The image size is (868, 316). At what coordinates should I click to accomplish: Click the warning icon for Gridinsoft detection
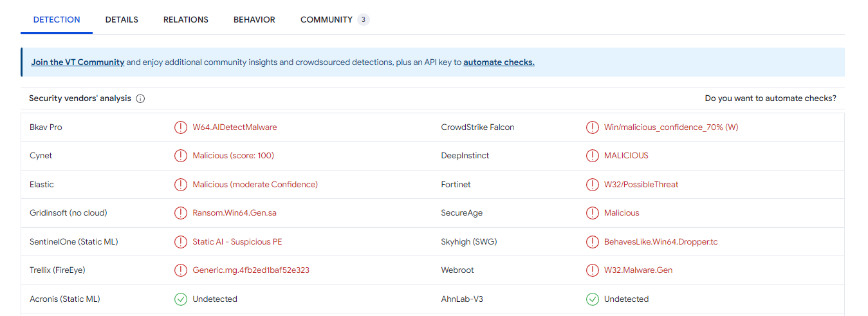coord(181,213)
